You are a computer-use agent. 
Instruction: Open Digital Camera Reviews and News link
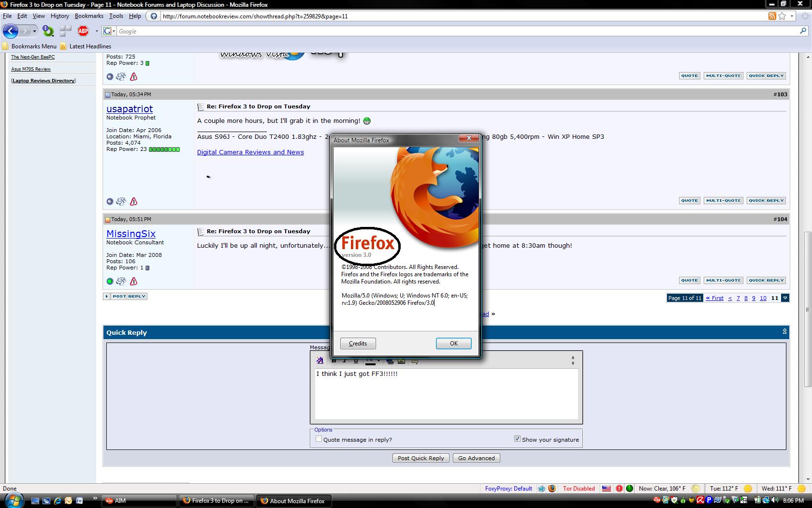(250, 152)
